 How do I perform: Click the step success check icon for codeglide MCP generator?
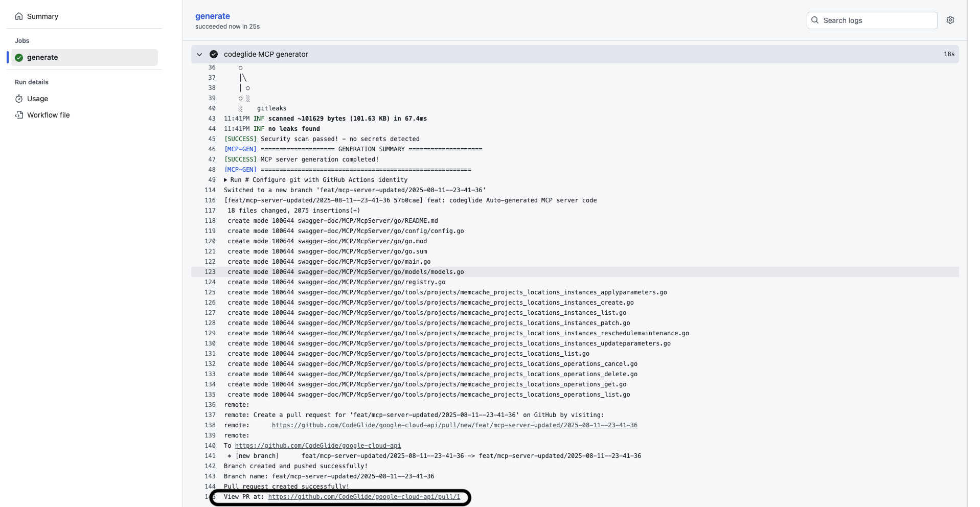click(x=214, y=54)
